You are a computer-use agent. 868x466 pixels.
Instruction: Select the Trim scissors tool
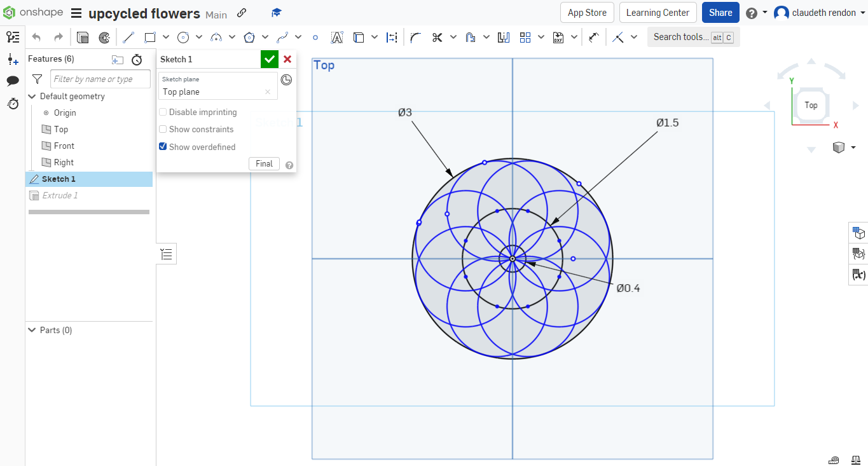tap(437, 37)
